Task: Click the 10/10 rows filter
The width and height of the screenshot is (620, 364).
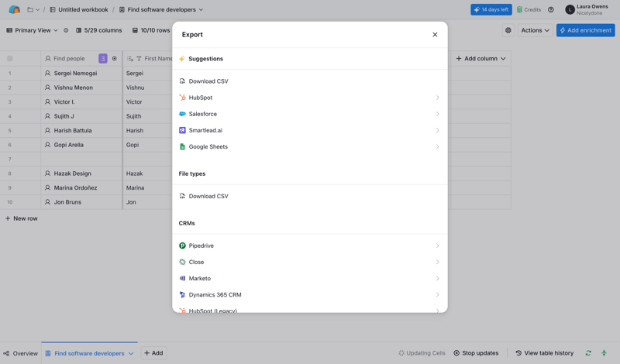Action: (x=150, y=30)
